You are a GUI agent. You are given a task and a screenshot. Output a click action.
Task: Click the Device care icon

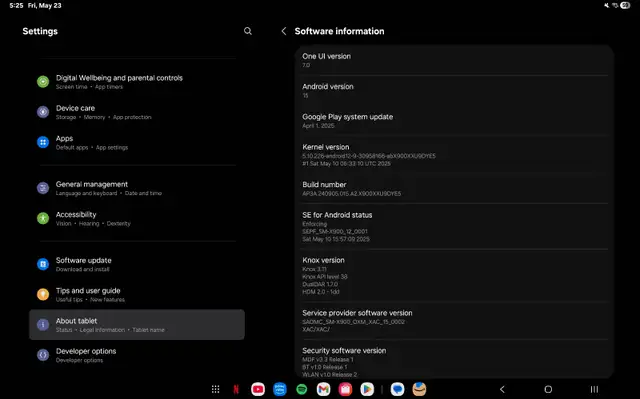(x=43, y=112)
